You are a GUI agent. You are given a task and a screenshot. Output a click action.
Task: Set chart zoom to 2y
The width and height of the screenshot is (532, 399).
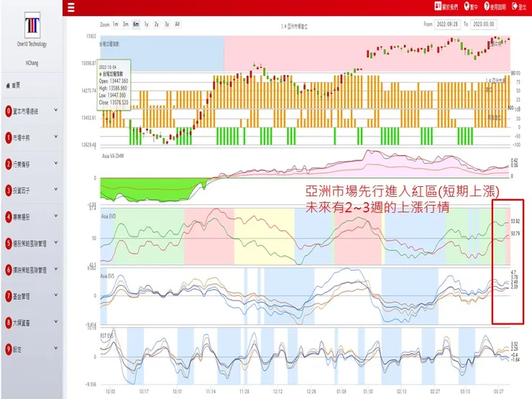[x=157, y=24]
